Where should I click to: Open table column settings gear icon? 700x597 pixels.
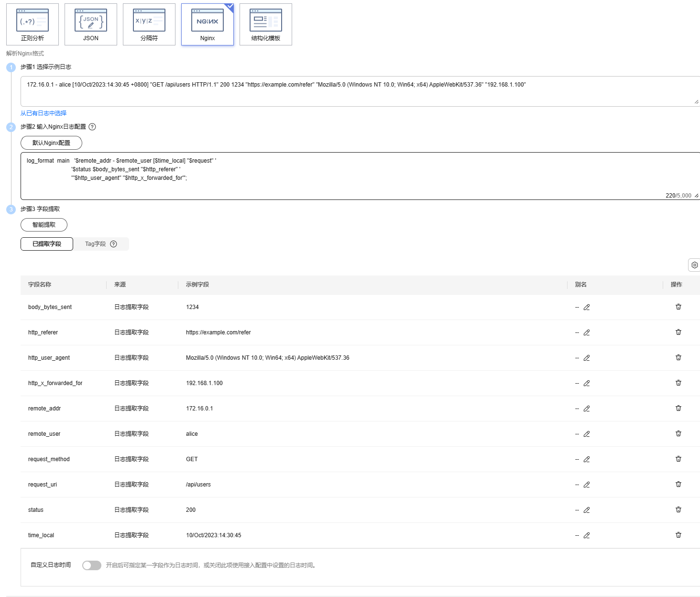click(x=694, y=265)
